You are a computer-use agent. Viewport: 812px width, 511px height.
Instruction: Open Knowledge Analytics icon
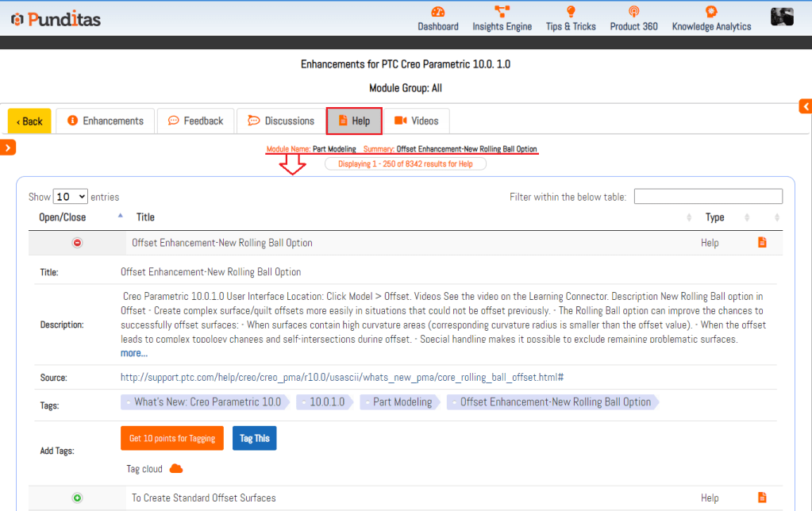point(711,12)
